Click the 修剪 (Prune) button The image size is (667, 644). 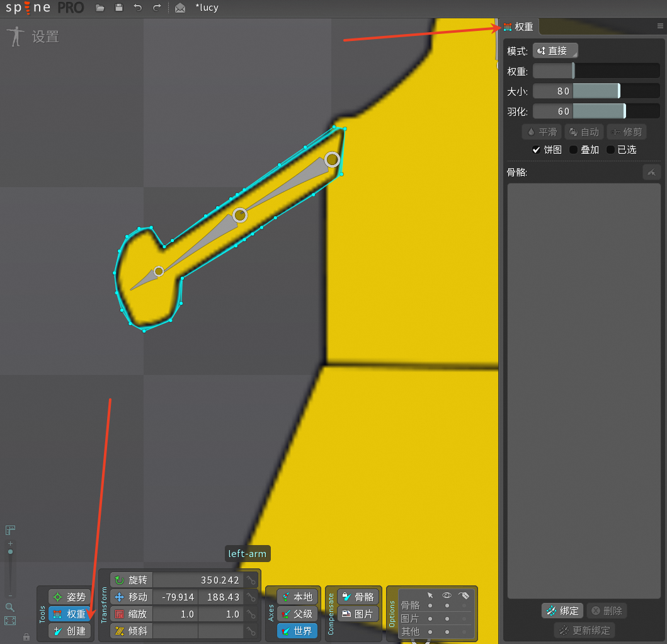(627, 132)
